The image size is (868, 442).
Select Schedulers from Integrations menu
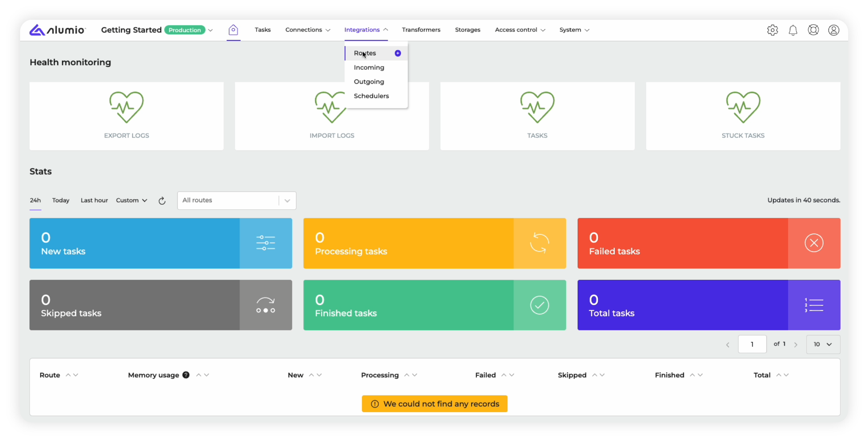coord(371,96)
